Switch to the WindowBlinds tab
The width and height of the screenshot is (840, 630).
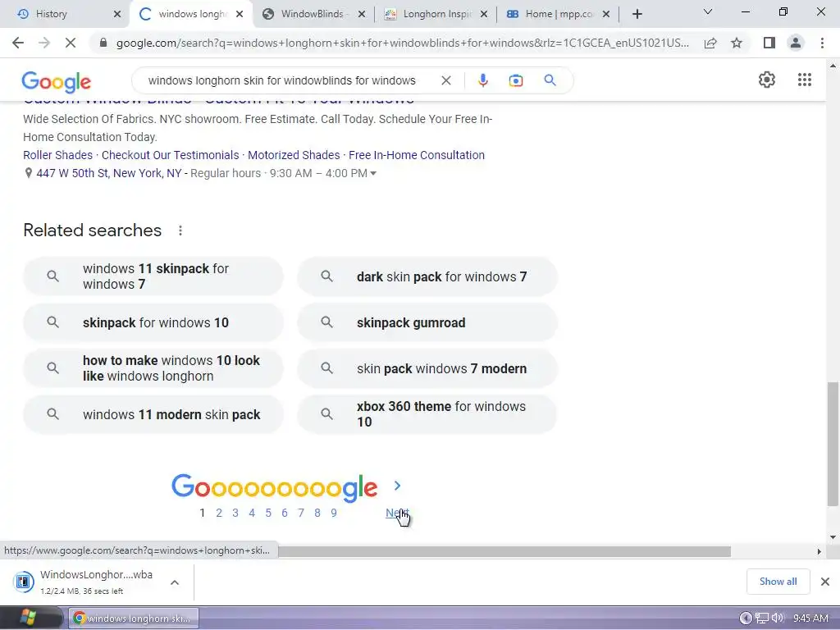[313, 14]
